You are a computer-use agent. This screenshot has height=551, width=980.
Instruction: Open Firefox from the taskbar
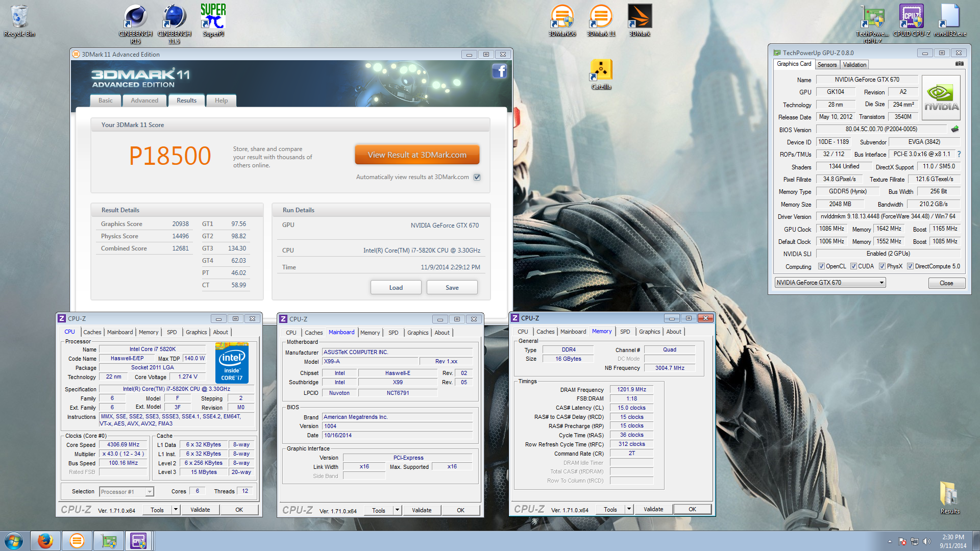[x=45, y=541]
